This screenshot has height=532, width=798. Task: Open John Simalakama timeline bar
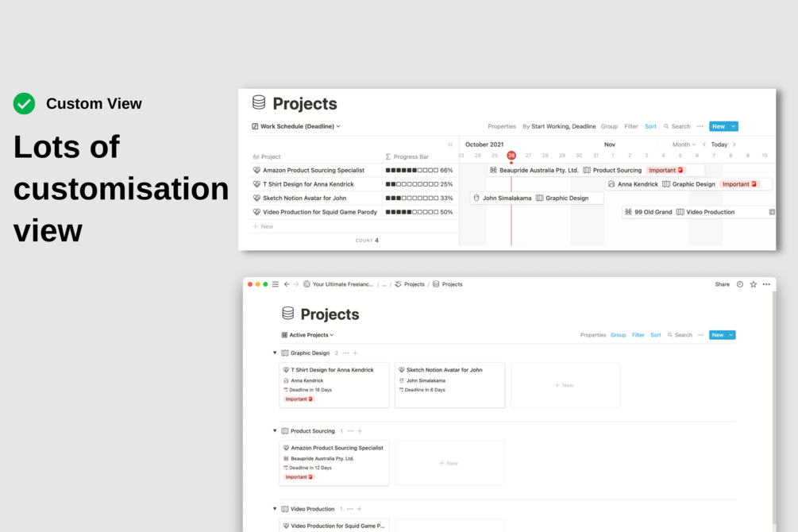coord(537,198)
